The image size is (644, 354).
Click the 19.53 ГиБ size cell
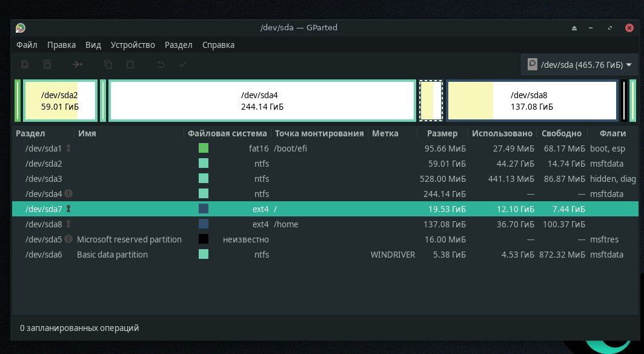click(x=447, y=209)
